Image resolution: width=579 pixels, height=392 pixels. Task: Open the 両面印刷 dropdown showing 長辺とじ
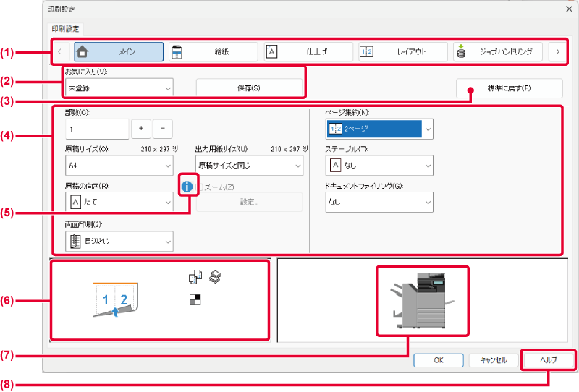(x=119, y=242)
